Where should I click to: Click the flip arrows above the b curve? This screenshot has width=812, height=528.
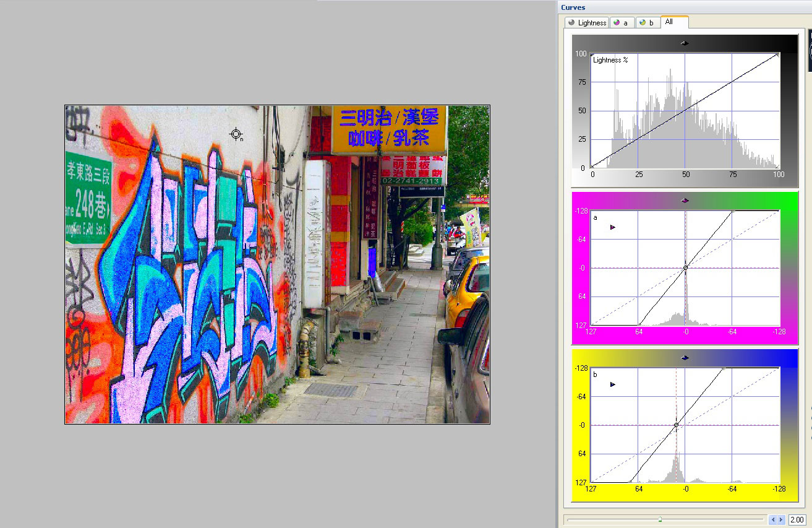(684, 357)
